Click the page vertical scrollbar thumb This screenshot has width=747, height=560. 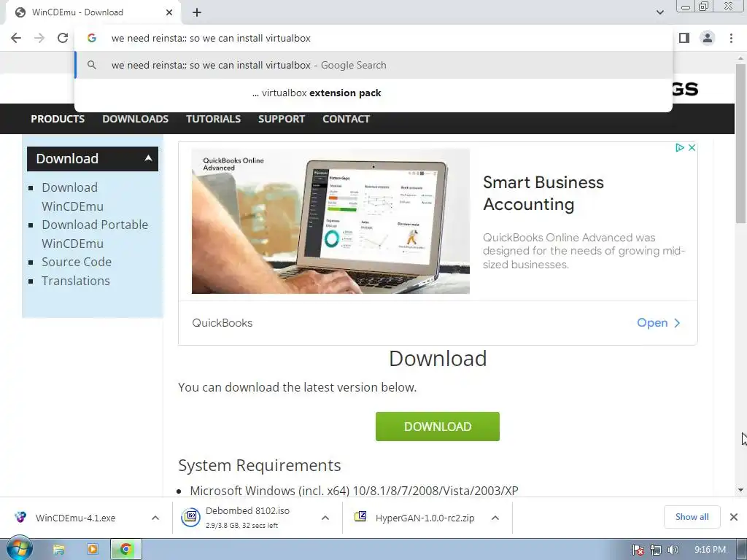pyautogui.click(x=740, y=143)
